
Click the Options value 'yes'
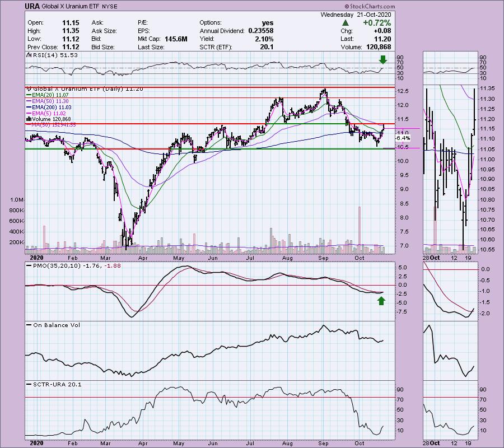coord(268,23)
